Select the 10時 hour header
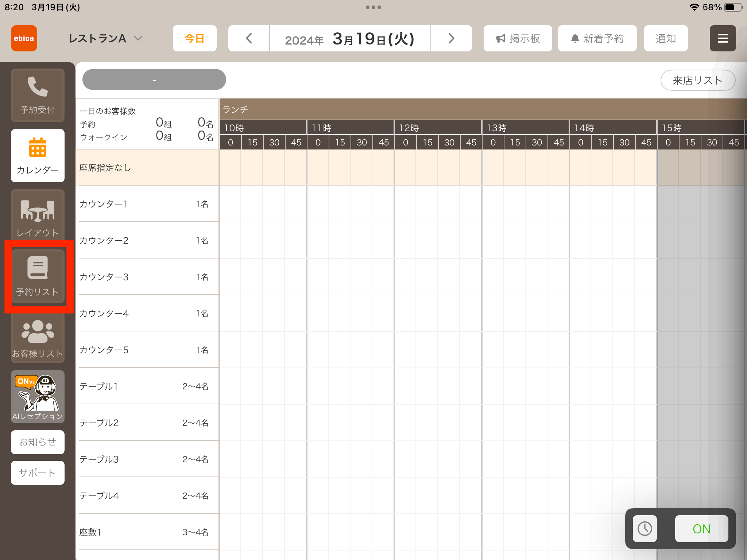Image resolution: width=747 pixels, height=560 pixels. point(263,128)
